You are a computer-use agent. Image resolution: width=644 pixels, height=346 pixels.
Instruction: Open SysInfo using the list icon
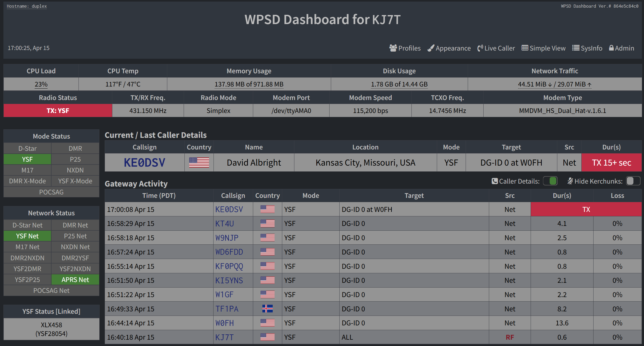(x=576, y=48)
